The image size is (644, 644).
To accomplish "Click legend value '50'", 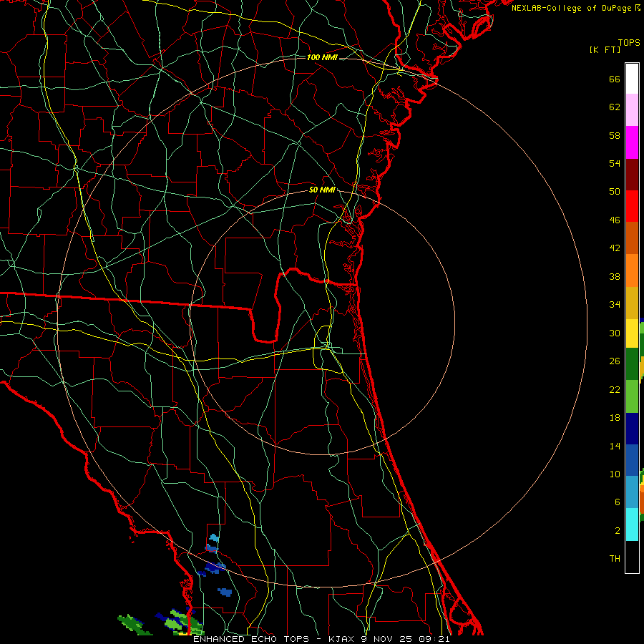I will (615, 192).
